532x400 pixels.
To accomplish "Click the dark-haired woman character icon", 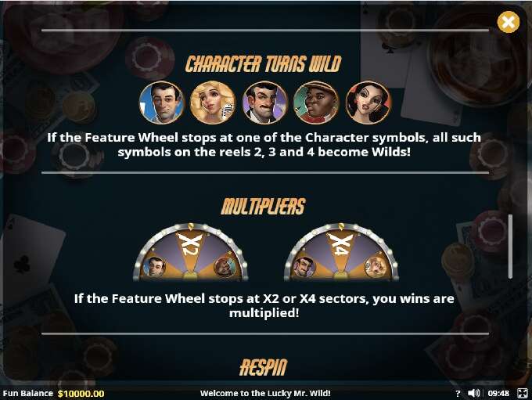I will 368,103.
